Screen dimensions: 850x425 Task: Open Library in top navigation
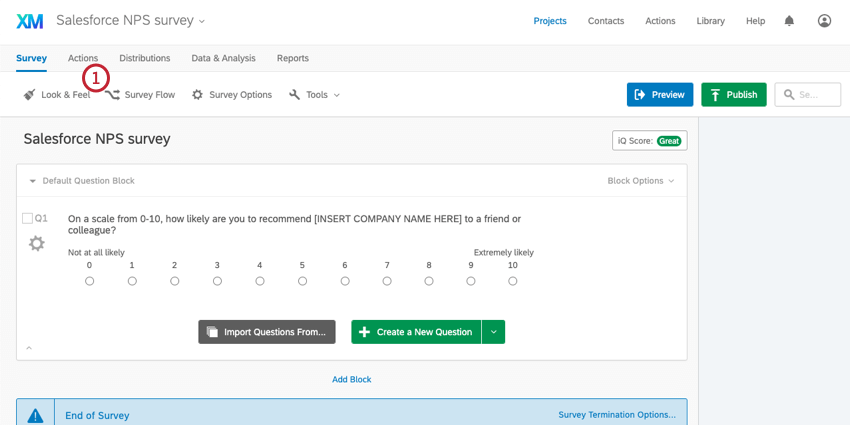(x=711, y=21)
